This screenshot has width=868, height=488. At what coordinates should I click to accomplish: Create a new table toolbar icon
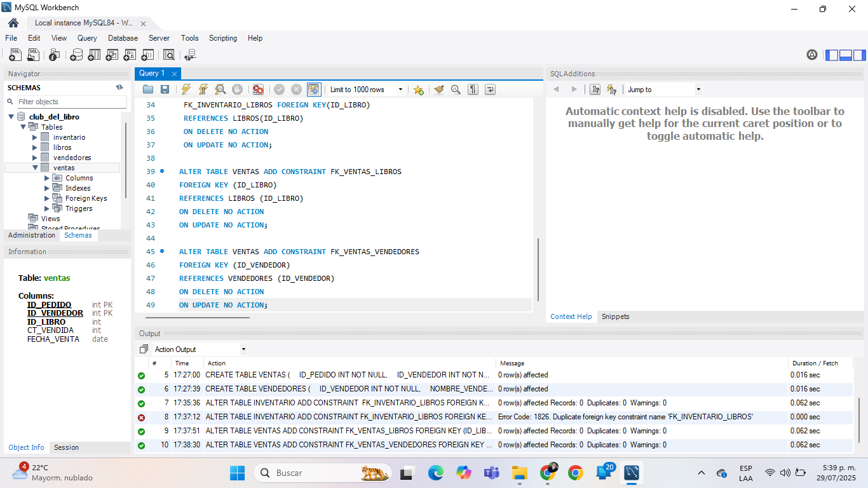pos(94,55)
